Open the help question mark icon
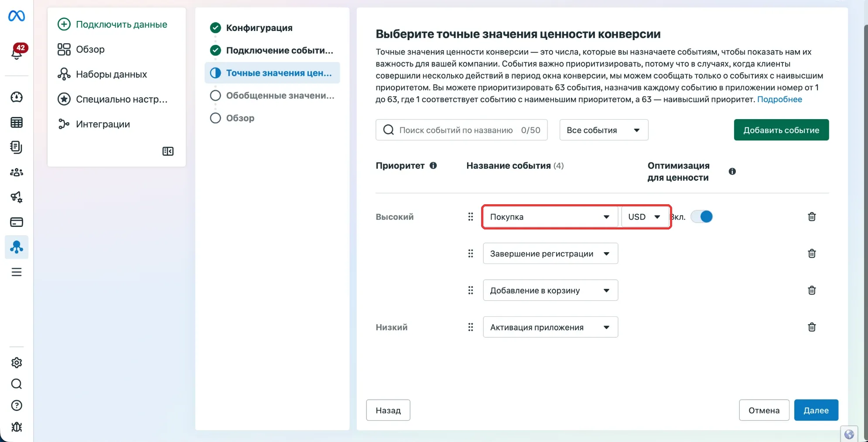 (x=17, y=405)
